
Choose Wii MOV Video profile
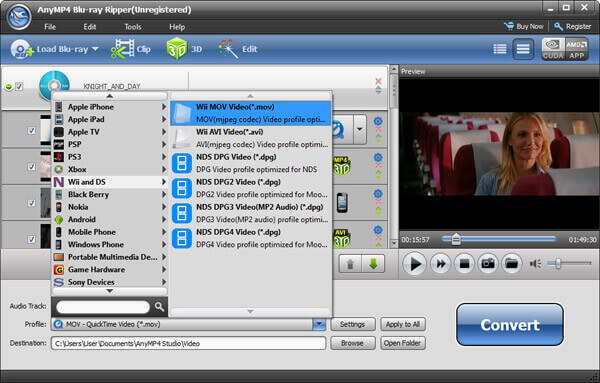click(x=251, y=113)
